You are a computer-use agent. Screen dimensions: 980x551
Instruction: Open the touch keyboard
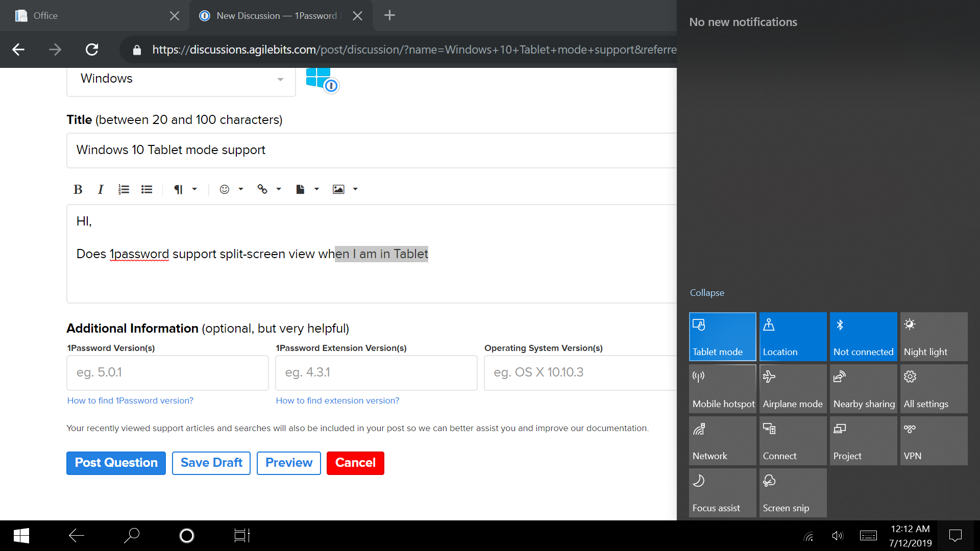868,536
